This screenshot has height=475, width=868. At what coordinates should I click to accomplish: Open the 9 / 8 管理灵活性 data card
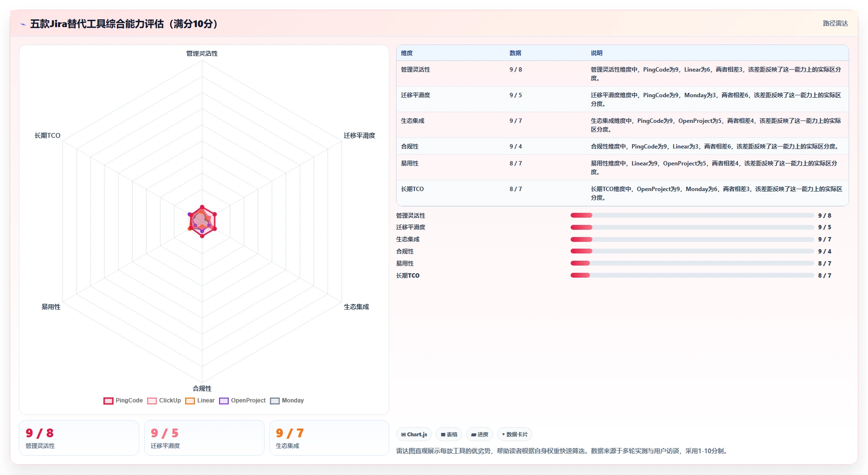(79, 438)
